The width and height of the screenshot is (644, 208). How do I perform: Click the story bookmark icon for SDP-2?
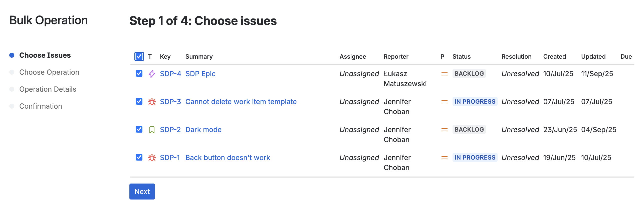coord(152,130)
